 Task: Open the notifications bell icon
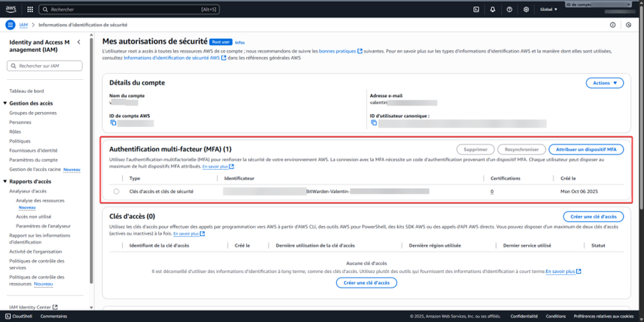(493, 9)
